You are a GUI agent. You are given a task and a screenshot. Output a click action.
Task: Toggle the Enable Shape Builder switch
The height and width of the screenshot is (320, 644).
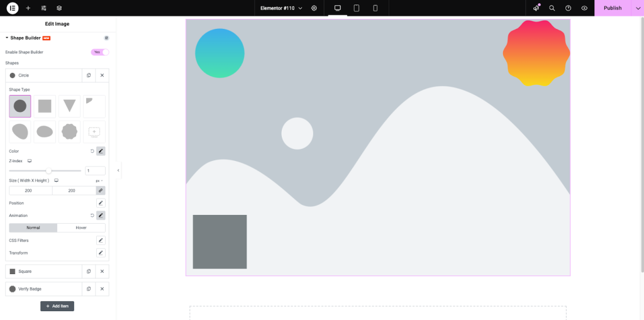(x=100, y=52)
